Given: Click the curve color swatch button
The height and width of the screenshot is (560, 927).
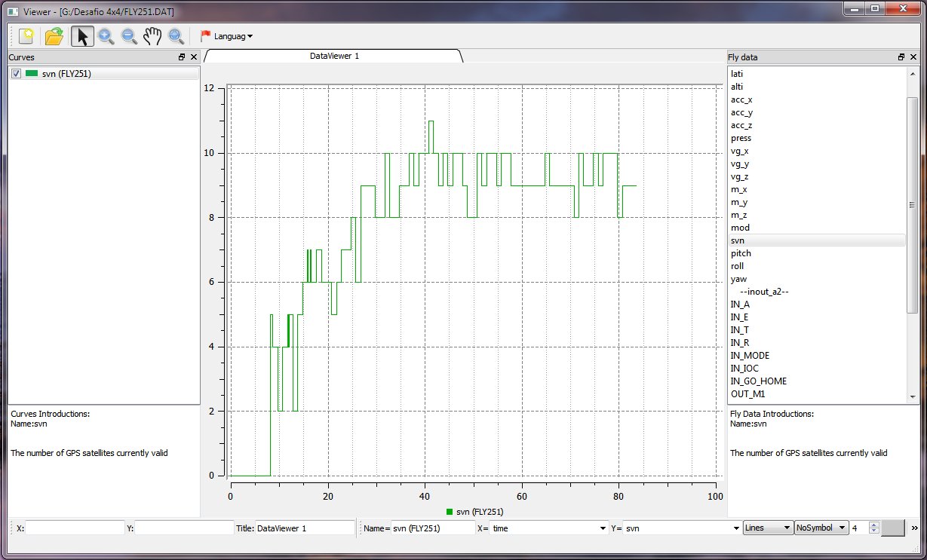Looking at the screenshot, I should click(x=893, y=528).
